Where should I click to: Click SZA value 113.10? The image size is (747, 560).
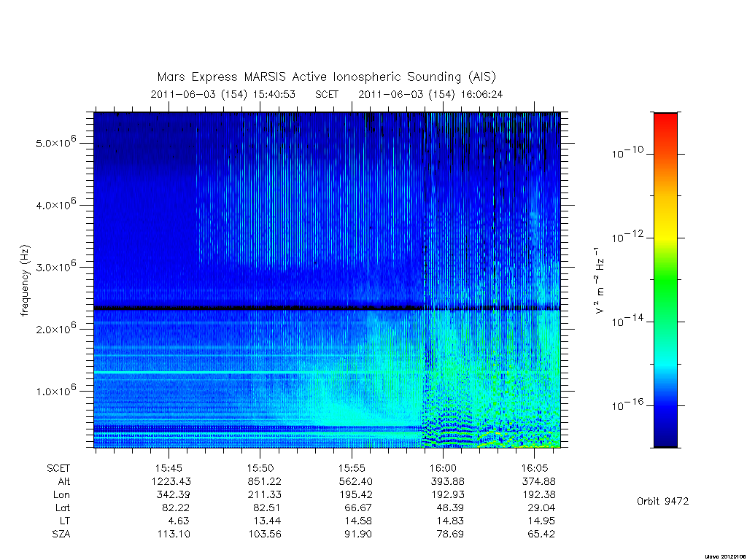click(174, 534)
